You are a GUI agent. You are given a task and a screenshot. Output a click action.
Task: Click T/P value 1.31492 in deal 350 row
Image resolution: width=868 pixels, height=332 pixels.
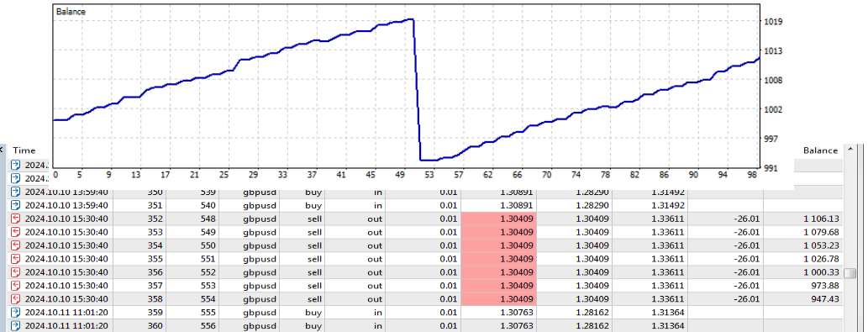tap(668, 192)
